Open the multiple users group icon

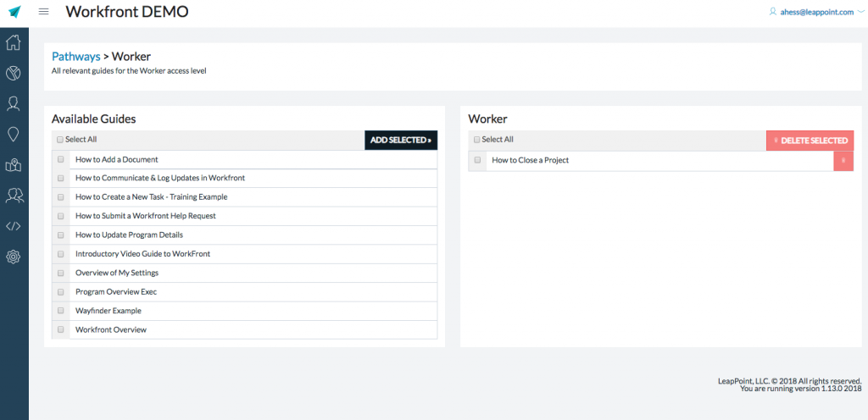(x=14, y=196)
